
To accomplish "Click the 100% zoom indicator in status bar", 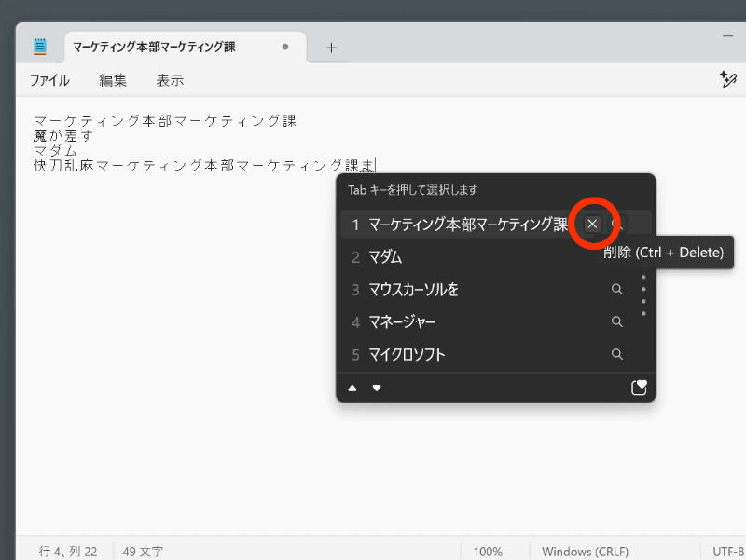I will 489,551.
